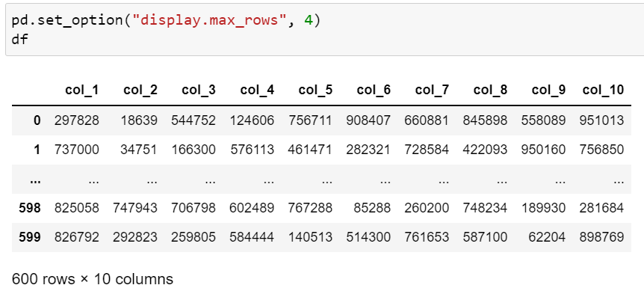Select the col_4 column header

(257, 90)
